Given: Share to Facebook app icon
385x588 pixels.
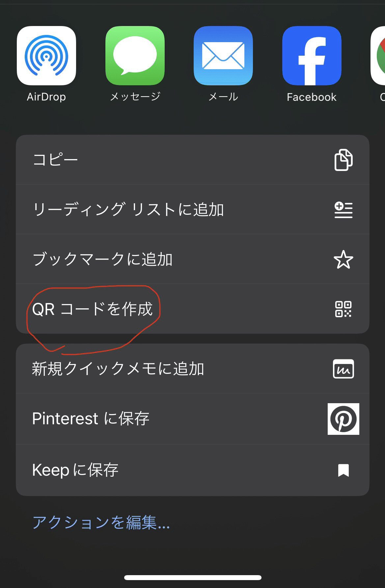Looking at the screenshot, I should (x=312, y=56).
